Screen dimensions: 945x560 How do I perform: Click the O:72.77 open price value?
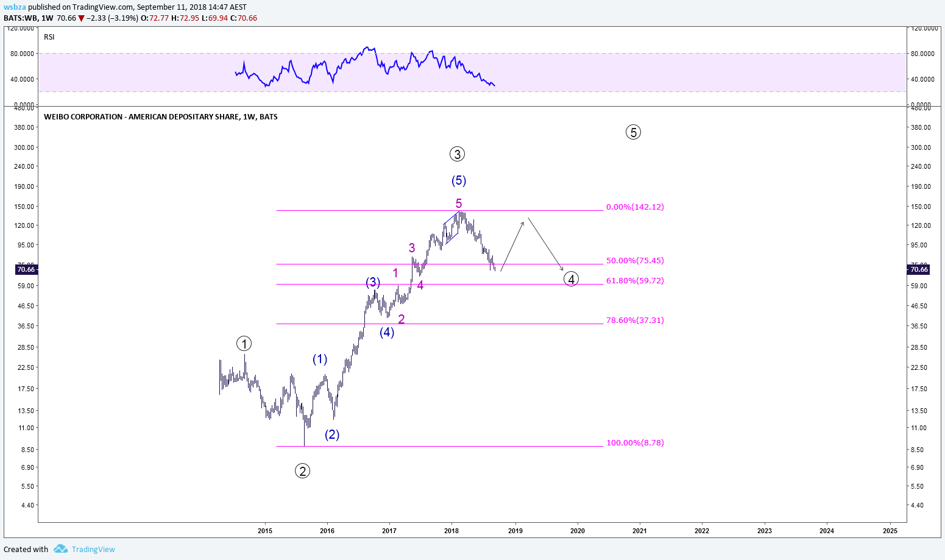(x=155, y=18)
